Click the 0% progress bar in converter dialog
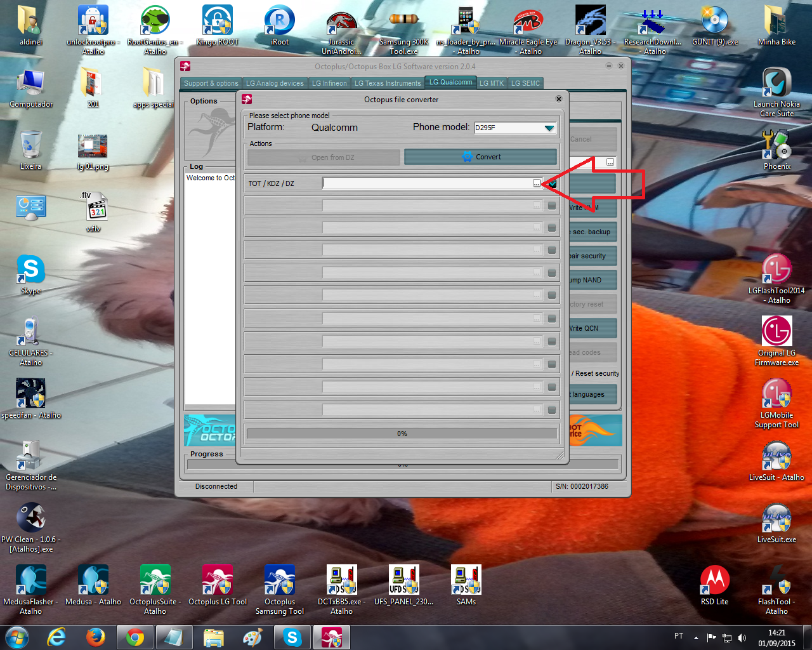The image size is (812, 650). pos(402,434)
